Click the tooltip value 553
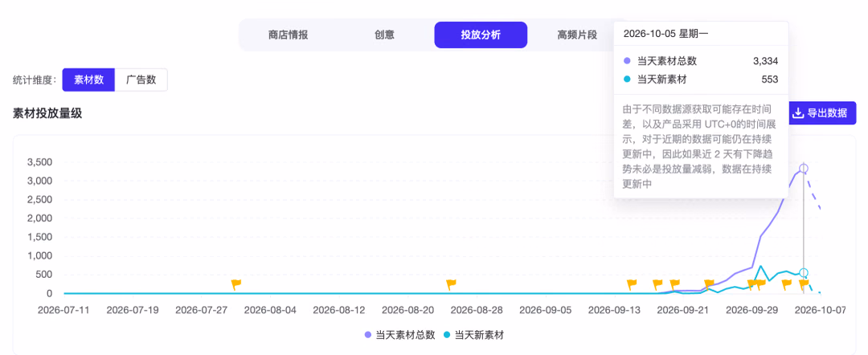 click(770, 79)
